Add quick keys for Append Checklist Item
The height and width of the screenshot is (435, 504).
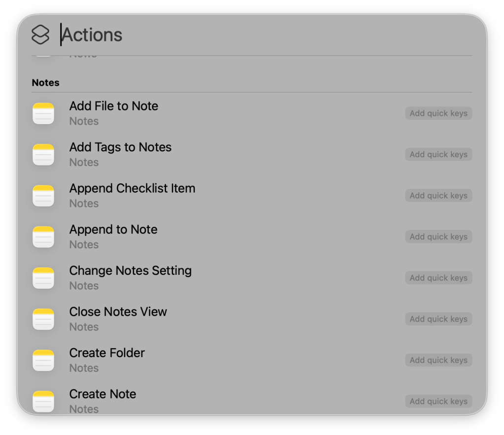(438, 196)
